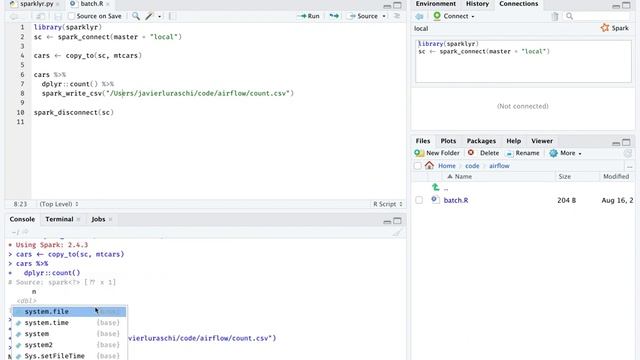
Task: Open the (Top Level) scope selector
Action: pos(59,204)
